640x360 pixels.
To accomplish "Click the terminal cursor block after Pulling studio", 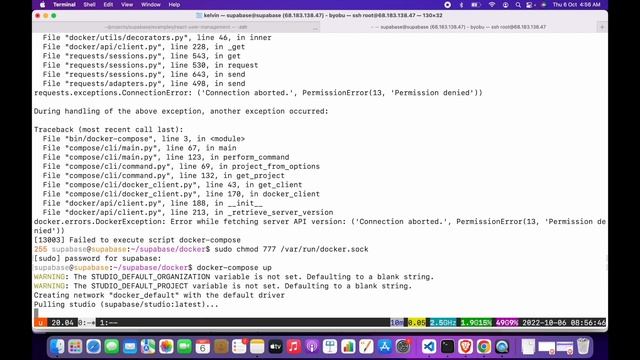I will click(x=36, y=313).
